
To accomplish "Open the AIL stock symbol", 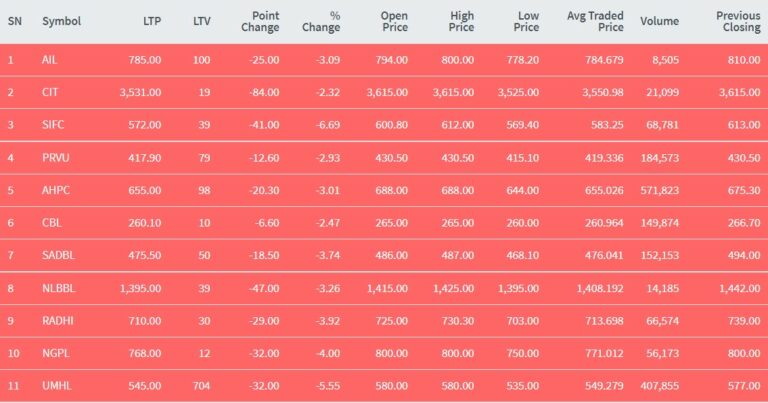I will coord(49,60).
